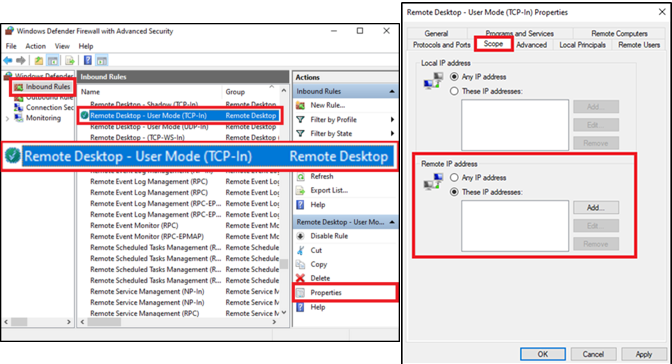
Task: Click Apply in Properties dialog
Action: coord(643,354)
